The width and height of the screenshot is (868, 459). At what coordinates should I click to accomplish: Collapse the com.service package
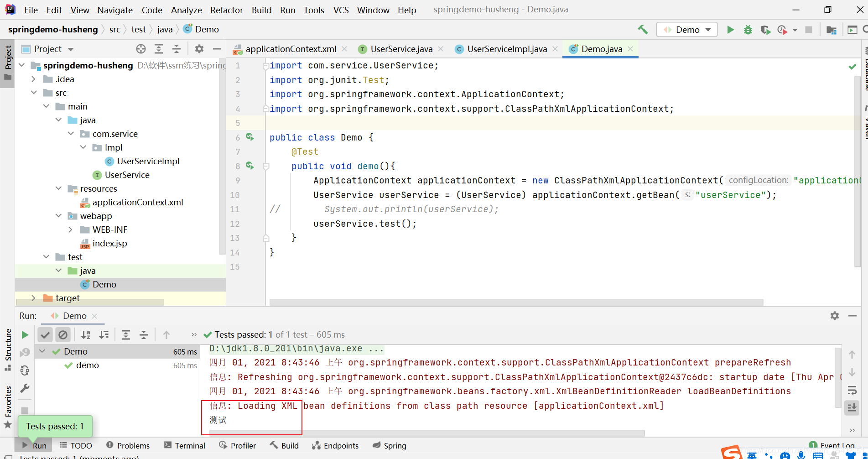(71, 134)
